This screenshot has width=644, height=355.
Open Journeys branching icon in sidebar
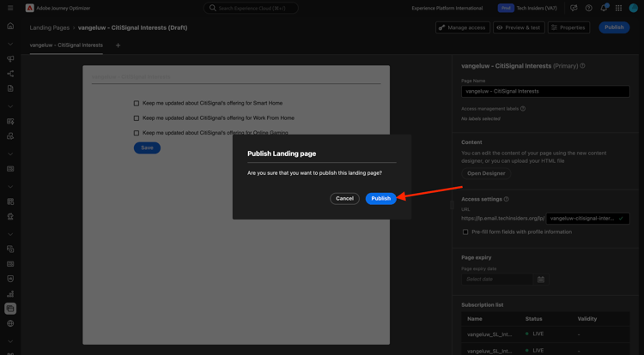tap(10, 74)
